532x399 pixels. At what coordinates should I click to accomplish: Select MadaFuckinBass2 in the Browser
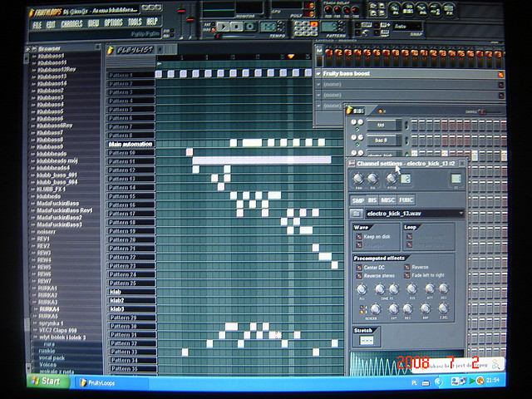tap(59, 218)
